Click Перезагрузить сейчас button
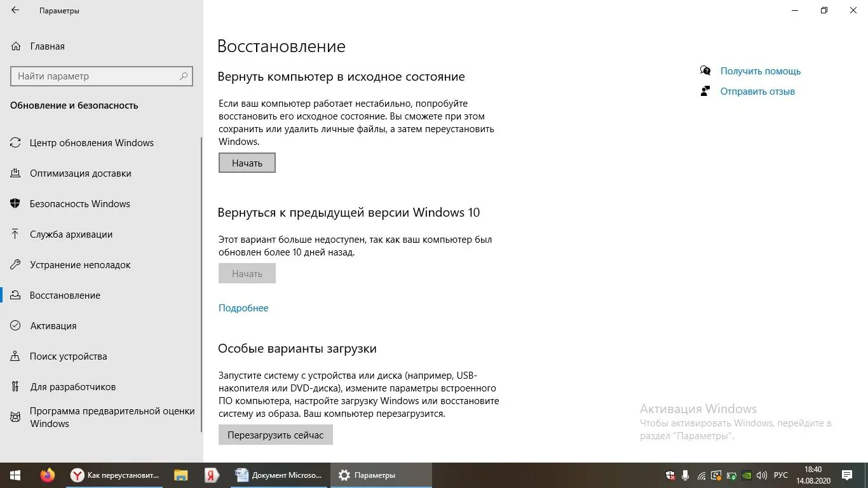 click(x=276, y=435)
